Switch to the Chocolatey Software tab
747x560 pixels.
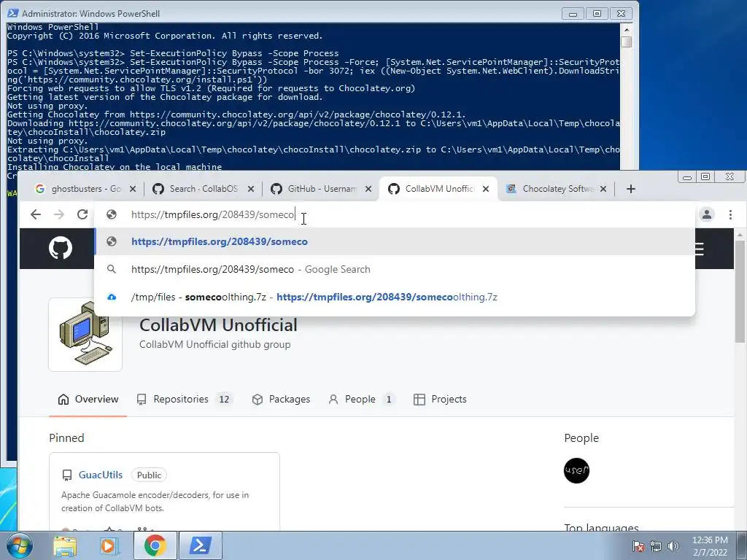tap(555, 189)
